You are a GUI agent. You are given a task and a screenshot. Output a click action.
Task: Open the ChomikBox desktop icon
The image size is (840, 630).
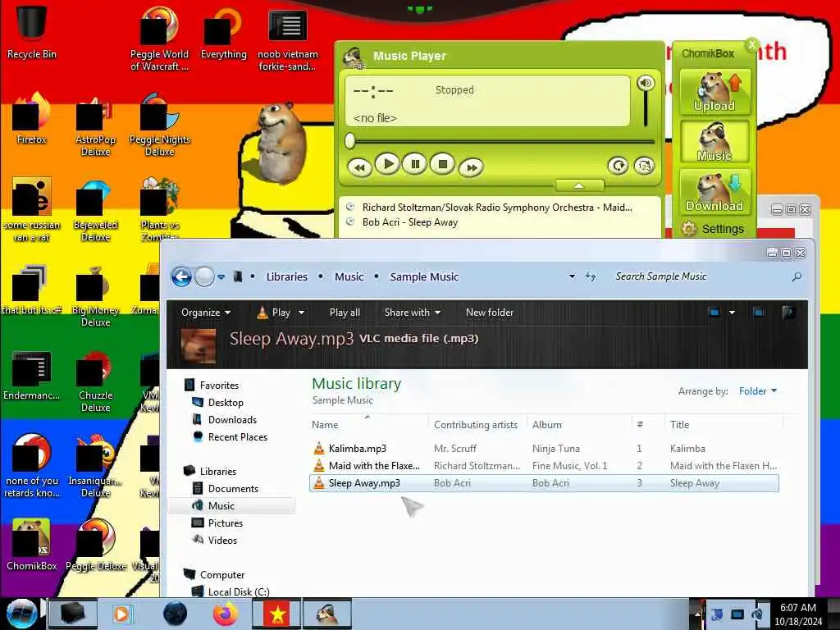tap(31, 545)
